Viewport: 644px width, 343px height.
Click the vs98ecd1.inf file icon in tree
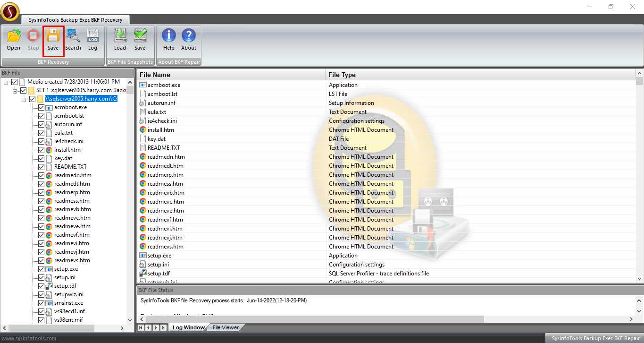pyautogui.click(x=49, y=311)
